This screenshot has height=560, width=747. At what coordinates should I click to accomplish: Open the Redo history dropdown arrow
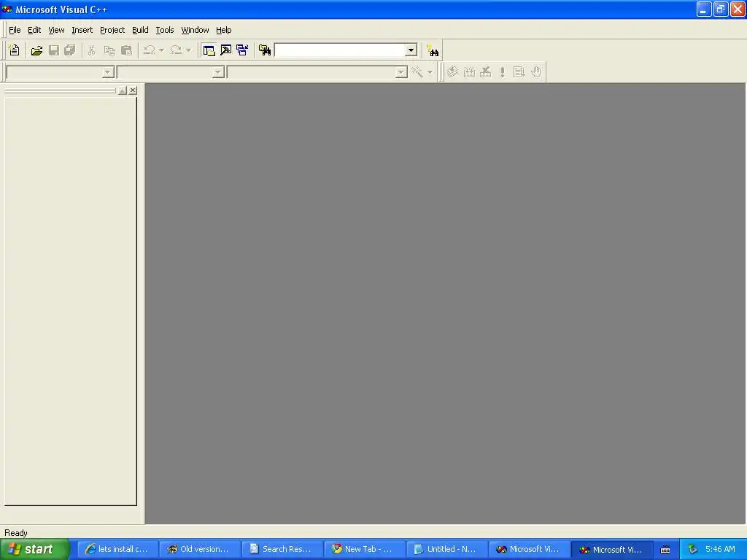pos(189,50)
